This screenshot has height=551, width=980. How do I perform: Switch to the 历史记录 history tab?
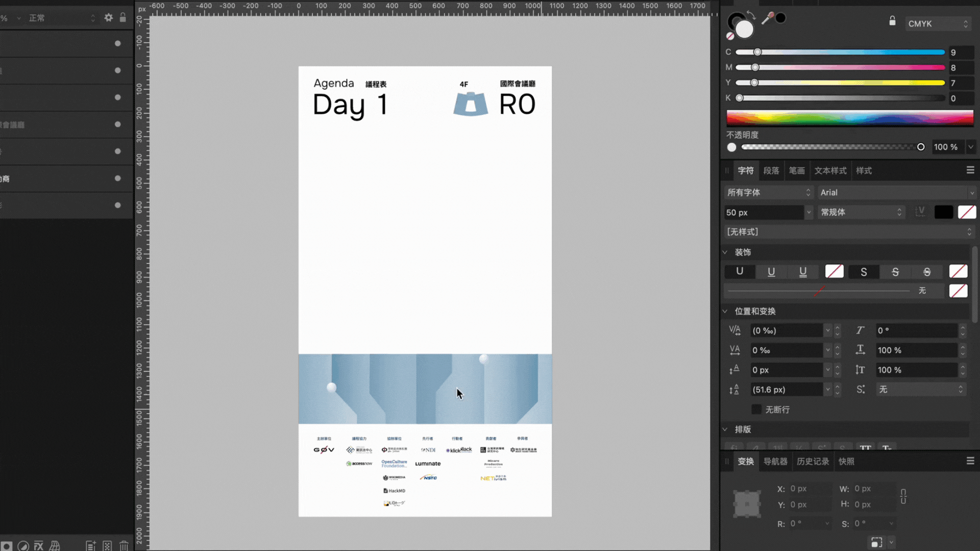pyautogui.click(x=813, y=461)
